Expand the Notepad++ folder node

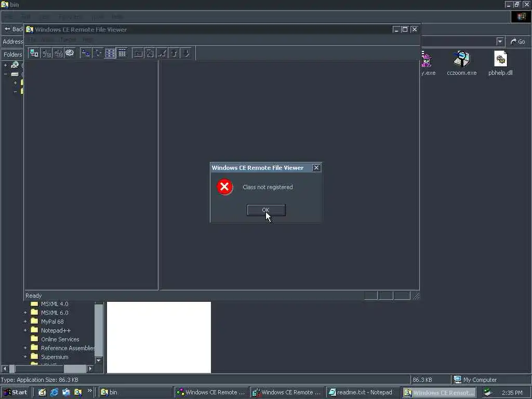point(25,330)
